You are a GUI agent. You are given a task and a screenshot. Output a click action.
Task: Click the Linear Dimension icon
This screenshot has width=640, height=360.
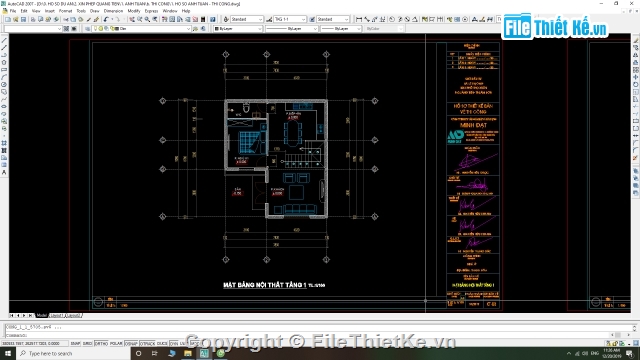click(359, 19)
